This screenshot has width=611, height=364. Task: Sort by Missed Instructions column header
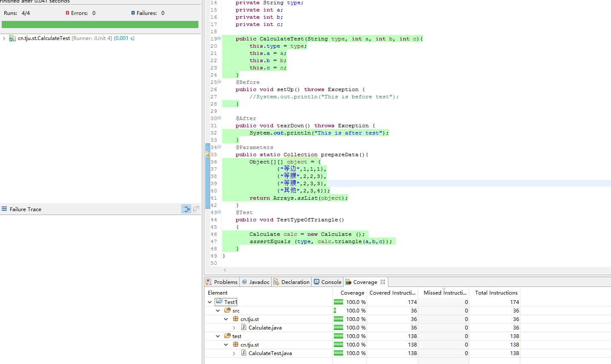point(443,292)
